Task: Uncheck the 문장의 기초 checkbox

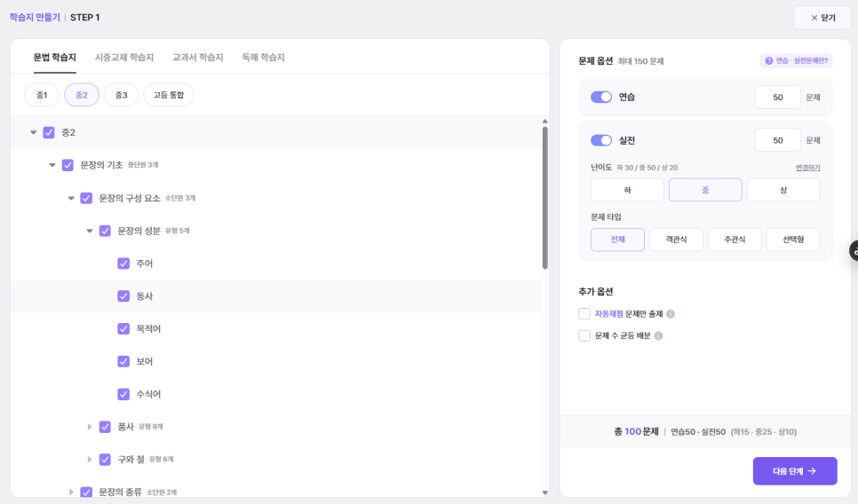Action: pyautogui.click(x=68, y=165)
